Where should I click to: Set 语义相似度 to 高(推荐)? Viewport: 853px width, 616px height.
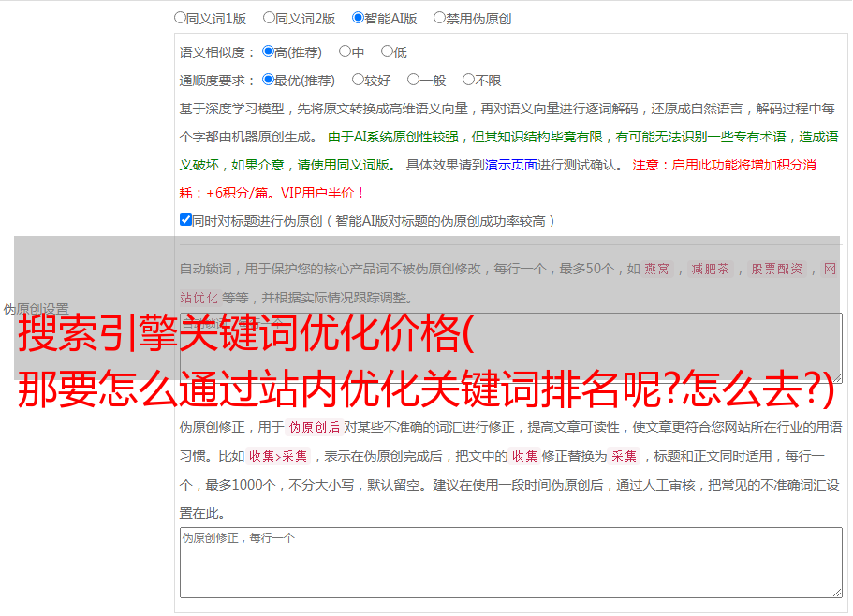268,51
